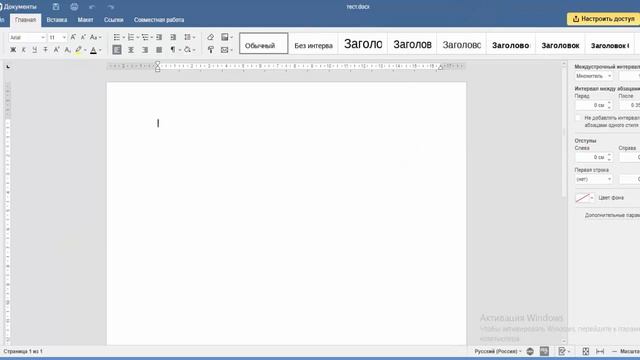Screen dimensions: 640x360
Task: Zoom out using the minus icon
Action: pyautogui.click(x=614, y=351)
